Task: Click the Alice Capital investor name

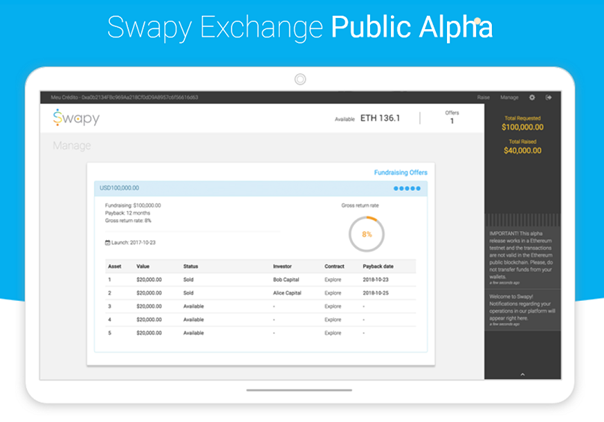Action: coord(287,293)
